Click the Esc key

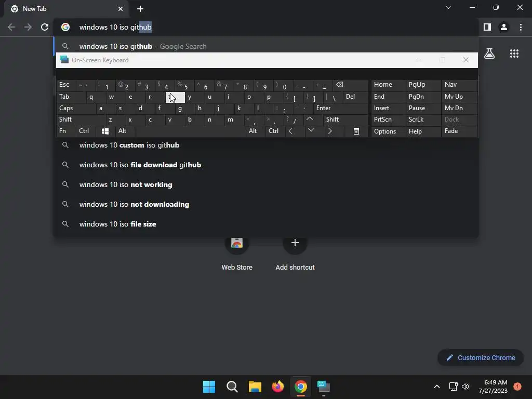click(66, 85)
